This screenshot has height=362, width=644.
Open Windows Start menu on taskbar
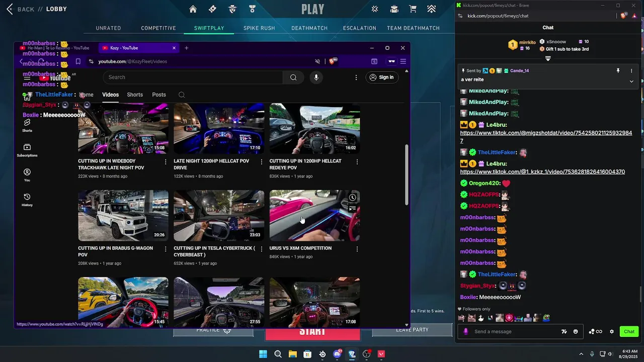263,354
